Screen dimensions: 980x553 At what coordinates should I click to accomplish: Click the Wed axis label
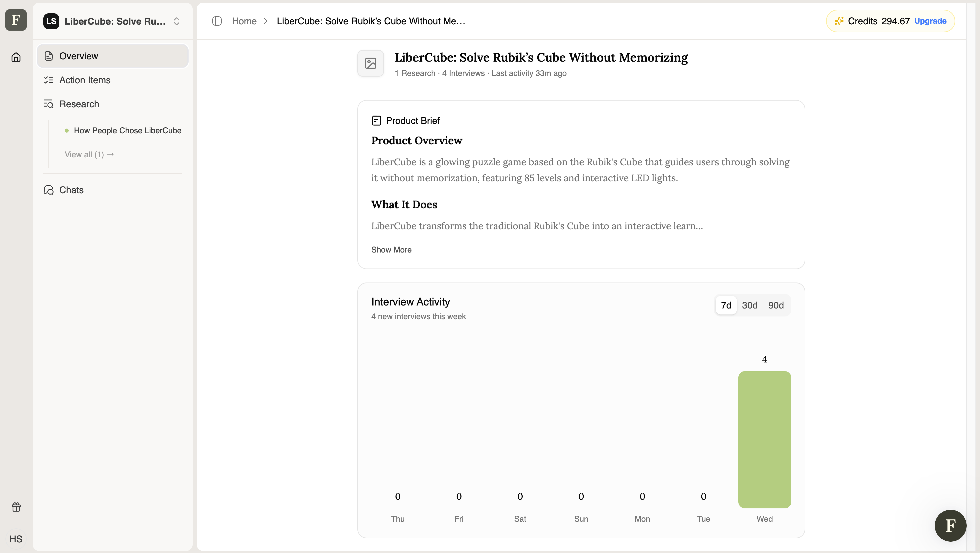pos(765,519)
